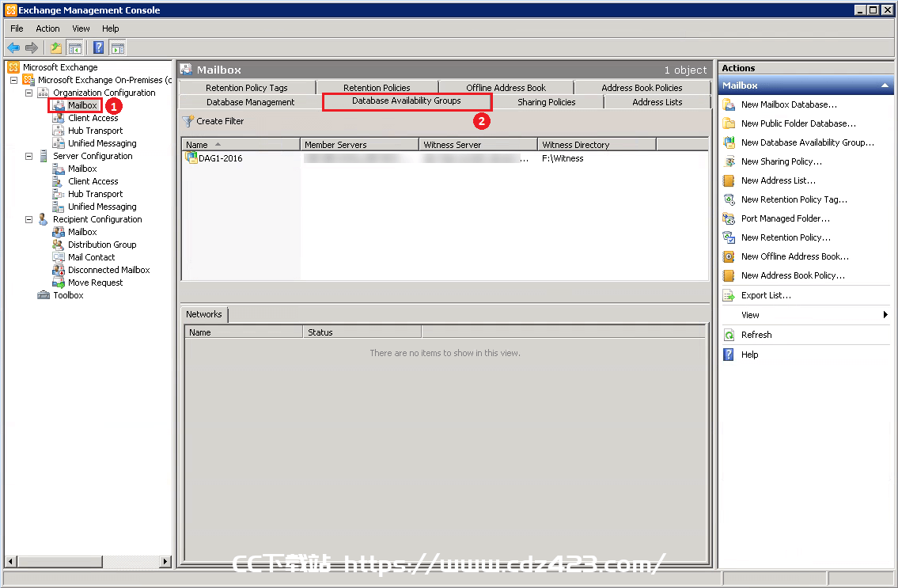This screenshot has height=588, width=898.
Task: Click the Help icon in Actions pane
Action: 729,355
